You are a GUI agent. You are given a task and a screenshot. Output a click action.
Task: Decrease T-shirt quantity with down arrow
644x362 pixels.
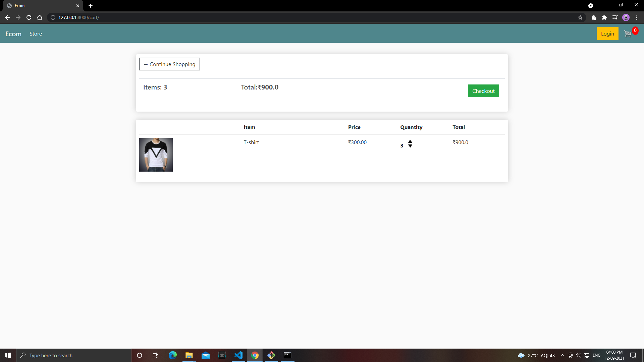point(410,146)
